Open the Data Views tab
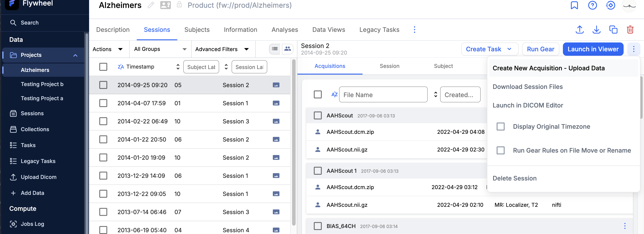 pyautogui.click(x=328, y=30)
